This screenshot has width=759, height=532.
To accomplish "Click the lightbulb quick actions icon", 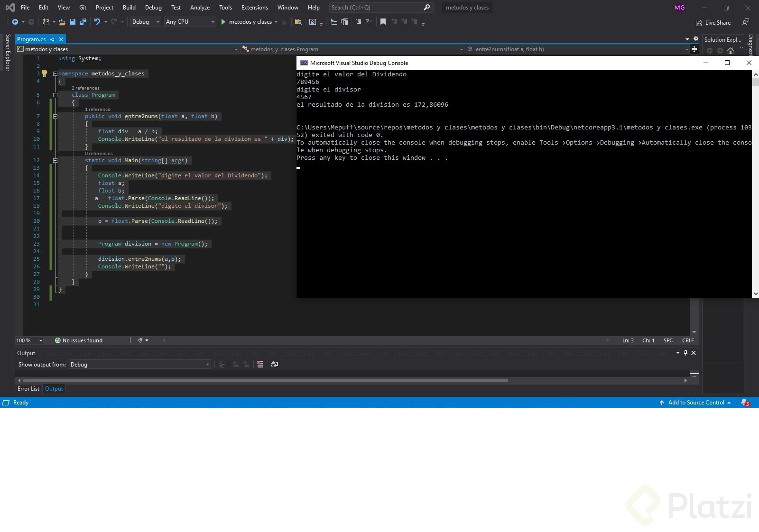I will click(x=44, y=73).
